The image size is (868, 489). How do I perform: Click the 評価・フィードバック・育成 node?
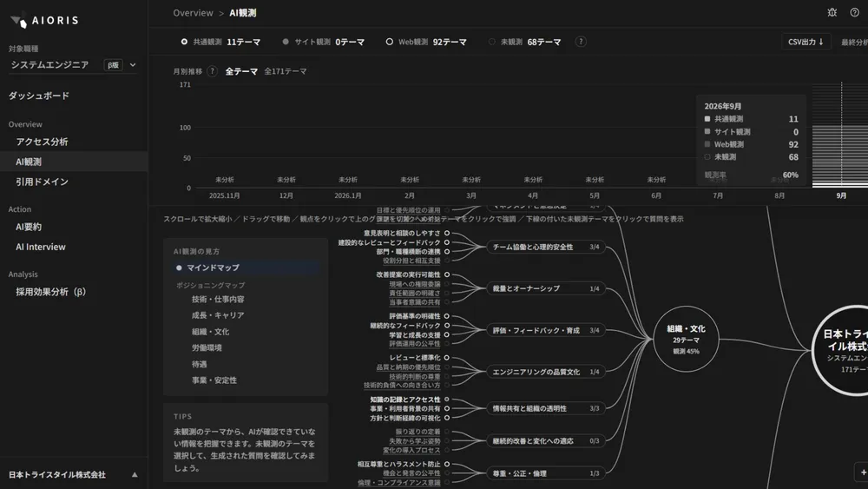(546, 330)
